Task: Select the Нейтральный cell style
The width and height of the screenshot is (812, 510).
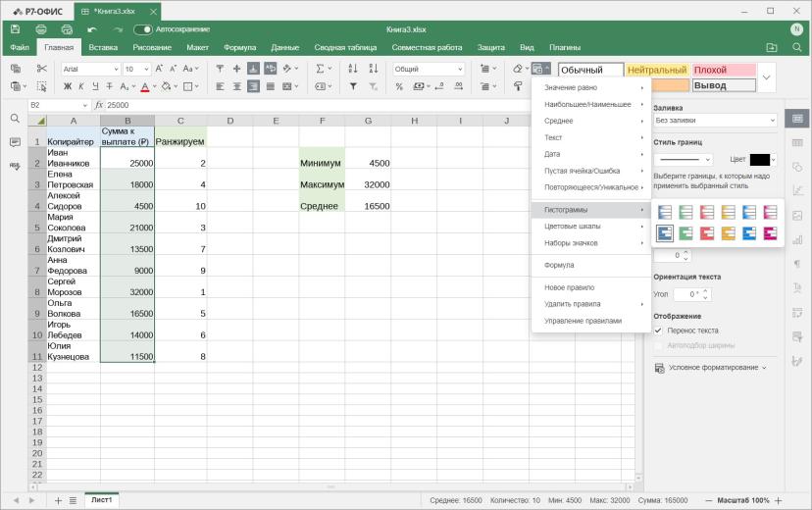Action: tap(657, 70)
